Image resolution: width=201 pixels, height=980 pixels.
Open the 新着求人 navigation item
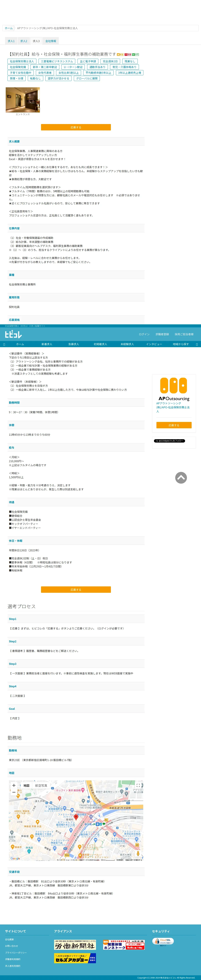[47, 344]
